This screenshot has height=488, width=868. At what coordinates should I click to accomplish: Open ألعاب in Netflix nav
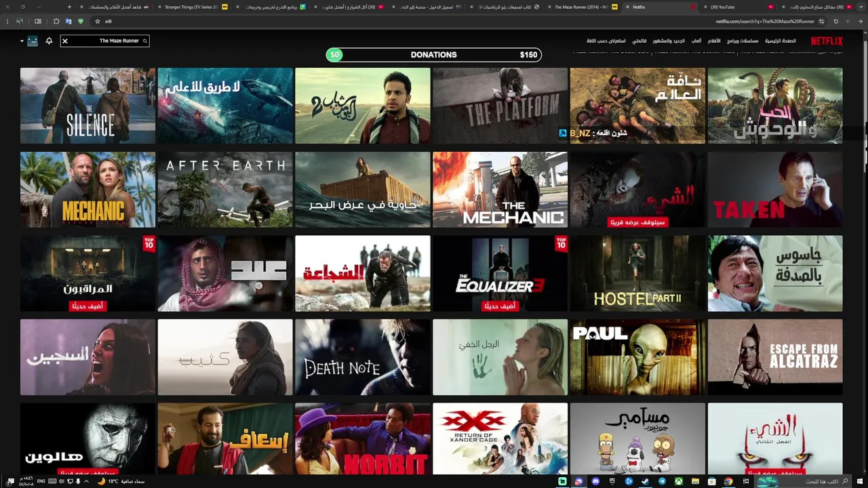click(696, 41)
